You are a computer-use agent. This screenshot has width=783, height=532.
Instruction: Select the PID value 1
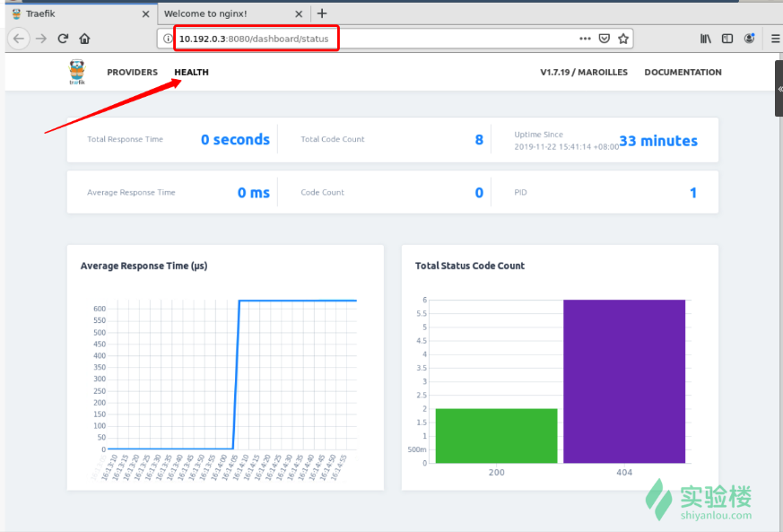click(x=693, y=193)
